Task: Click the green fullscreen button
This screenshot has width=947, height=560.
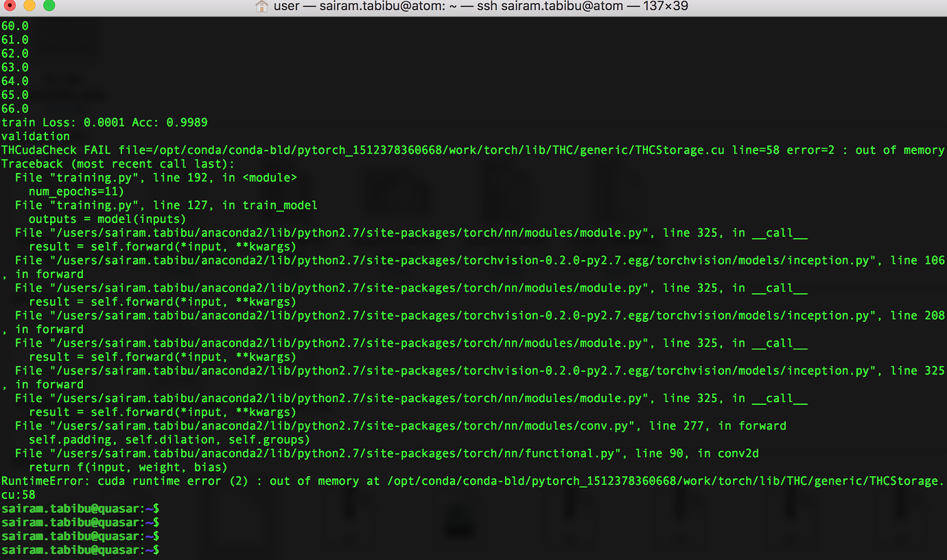Action: (x=48, y=5)
